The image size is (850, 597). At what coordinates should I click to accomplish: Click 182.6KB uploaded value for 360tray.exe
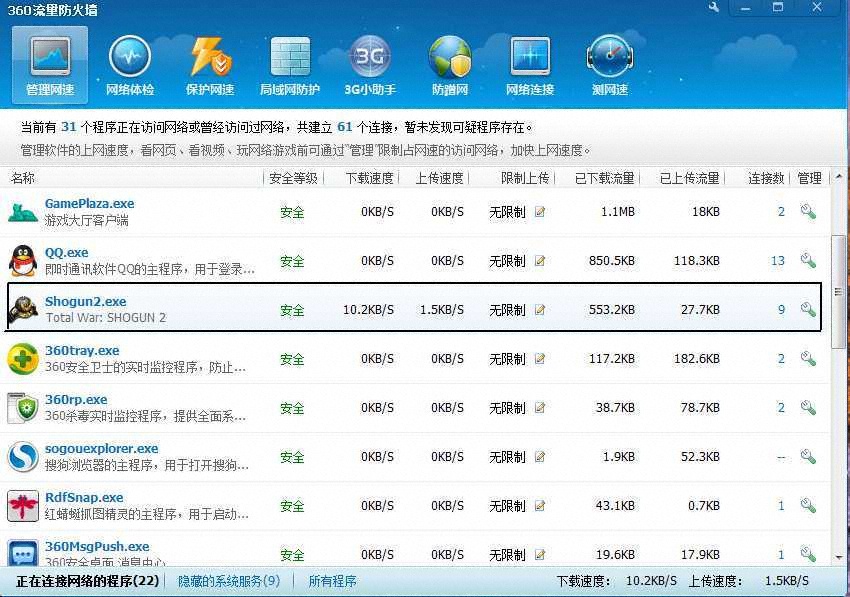pyautogui.click(x=697, y=359)
